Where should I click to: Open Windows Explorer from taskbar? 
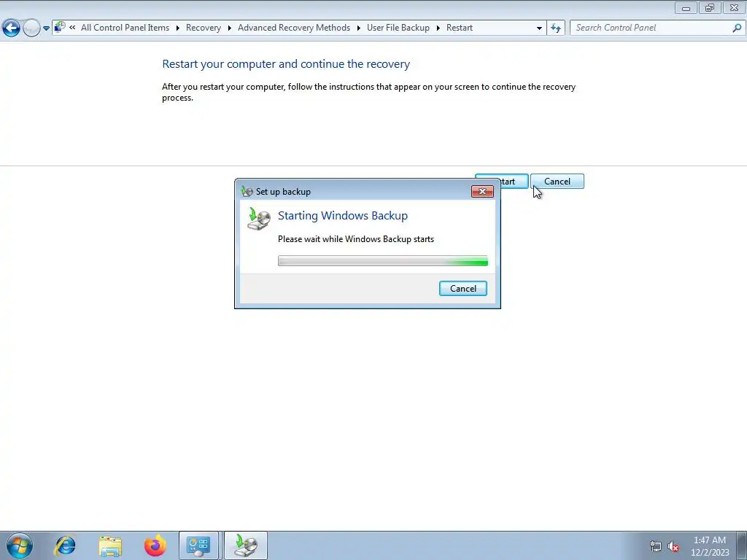tap(110, 545)
